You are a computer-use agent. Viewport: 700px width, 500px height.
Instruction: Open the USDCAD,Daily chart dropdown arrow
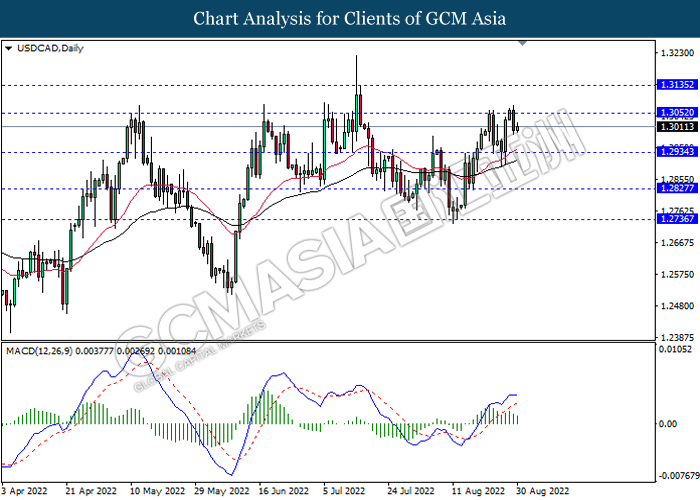click(x=8, y=48)
